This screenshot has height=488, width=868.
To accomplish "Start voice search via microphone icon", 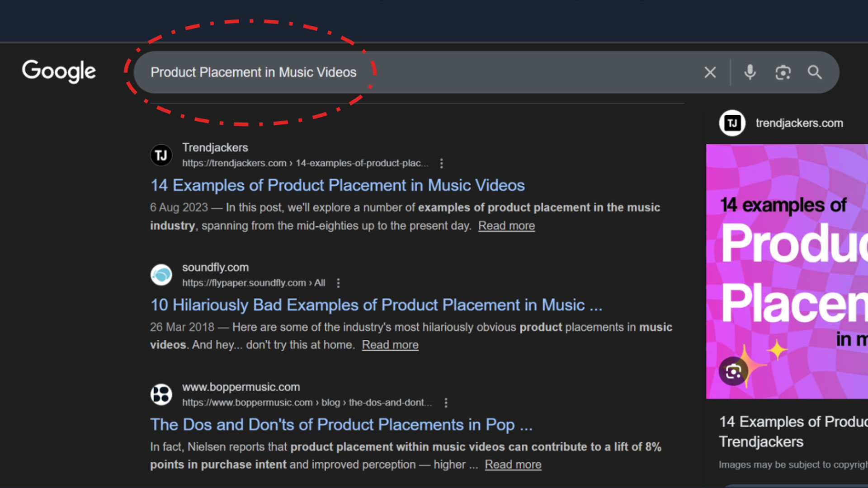I will (x=750, y=72).
